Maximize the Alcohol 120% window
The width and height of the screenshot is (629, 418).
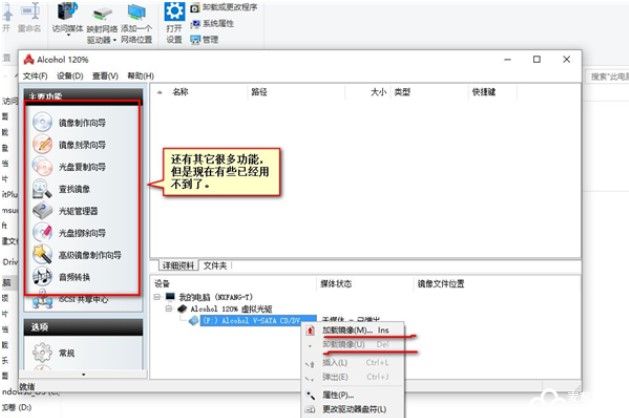[x=537, y=59]
